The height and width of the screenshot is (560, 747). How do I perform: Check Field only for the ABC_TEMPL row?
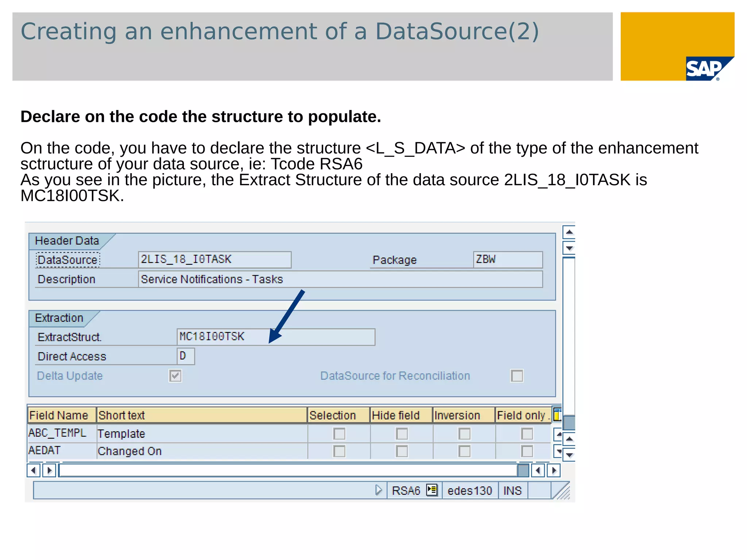527,434
